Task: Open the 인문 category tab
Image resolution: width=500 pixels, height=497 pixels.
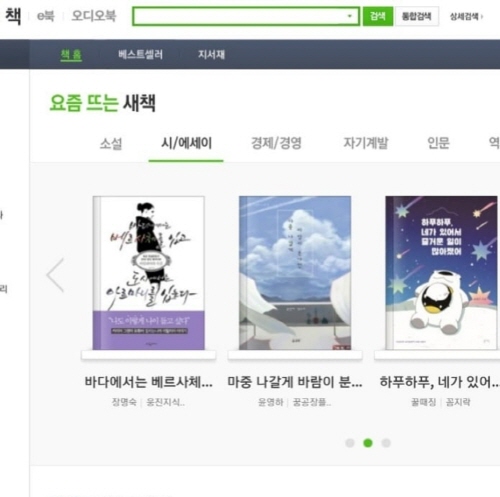Action: (x=438, y=143)
